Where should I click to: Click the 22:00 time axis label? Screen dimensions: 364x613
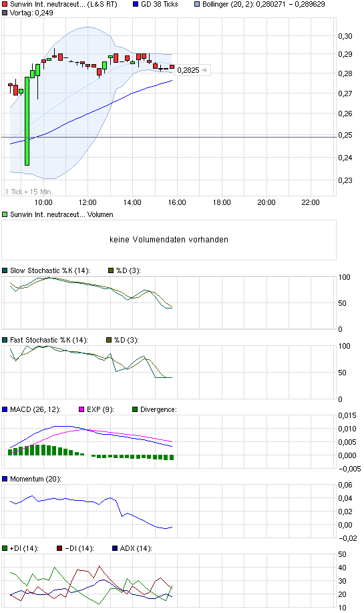point(311,202)
